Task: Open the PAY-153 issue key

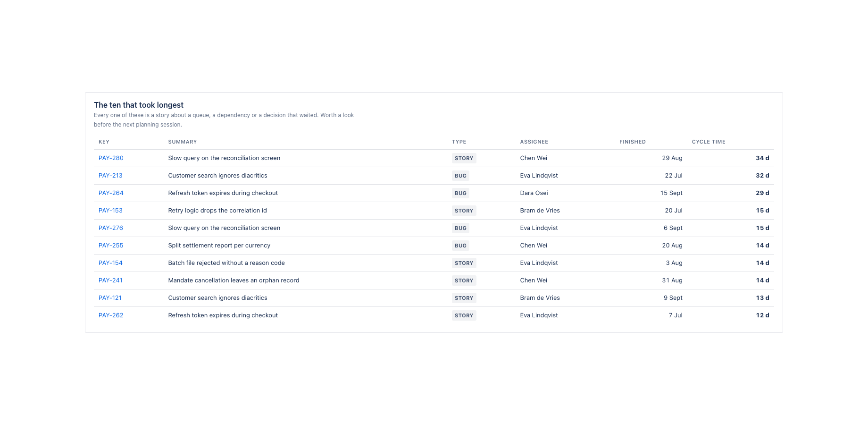Action: (110, 211)
